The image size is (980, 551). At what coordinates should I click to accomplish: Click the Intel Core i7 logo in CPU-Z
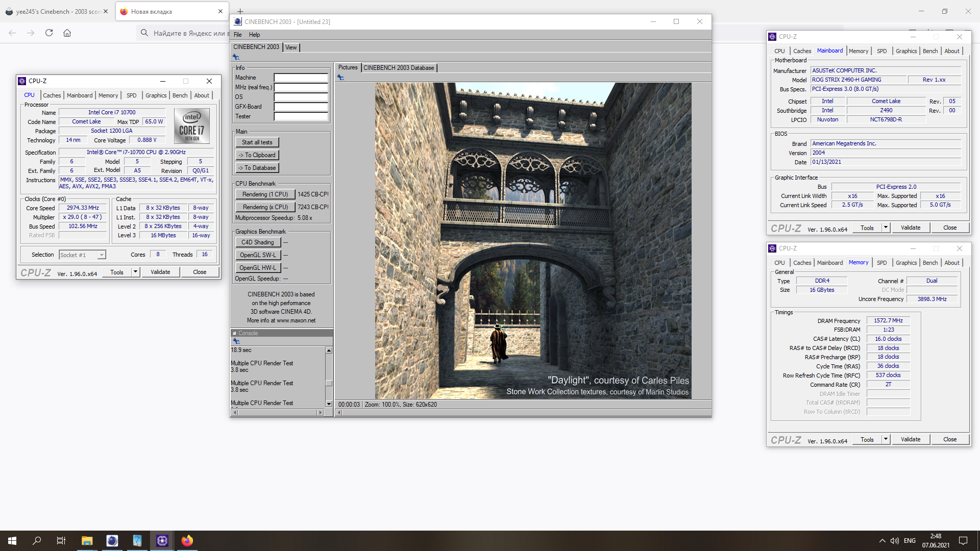tap(191, 126)
